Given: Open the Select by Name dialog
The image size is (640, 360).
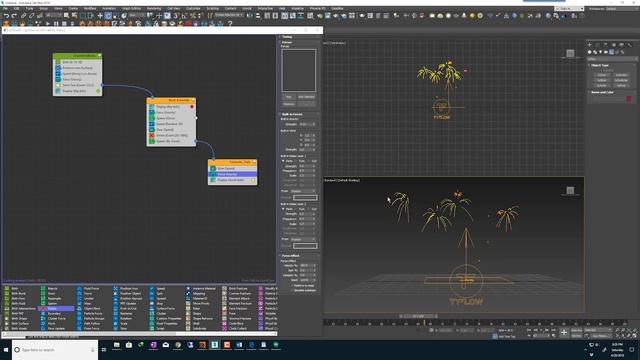Looking at the screenshot, I should 74,16.
